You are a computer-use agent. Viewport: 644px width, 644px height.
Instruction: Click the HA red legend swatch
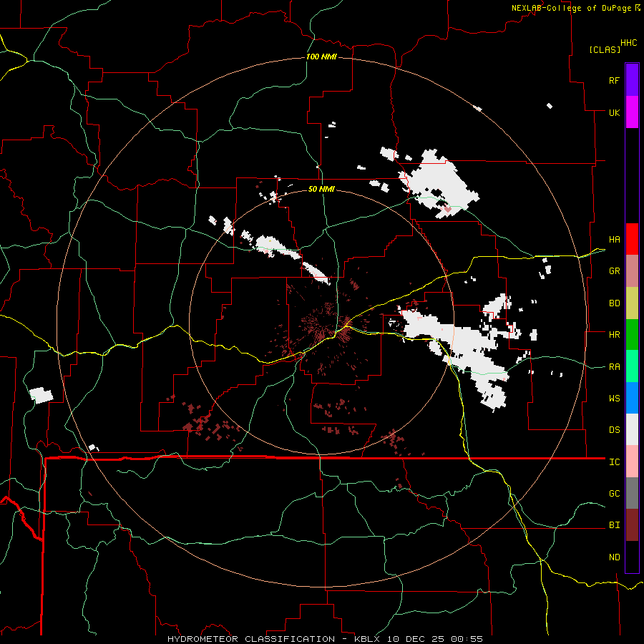632,239
